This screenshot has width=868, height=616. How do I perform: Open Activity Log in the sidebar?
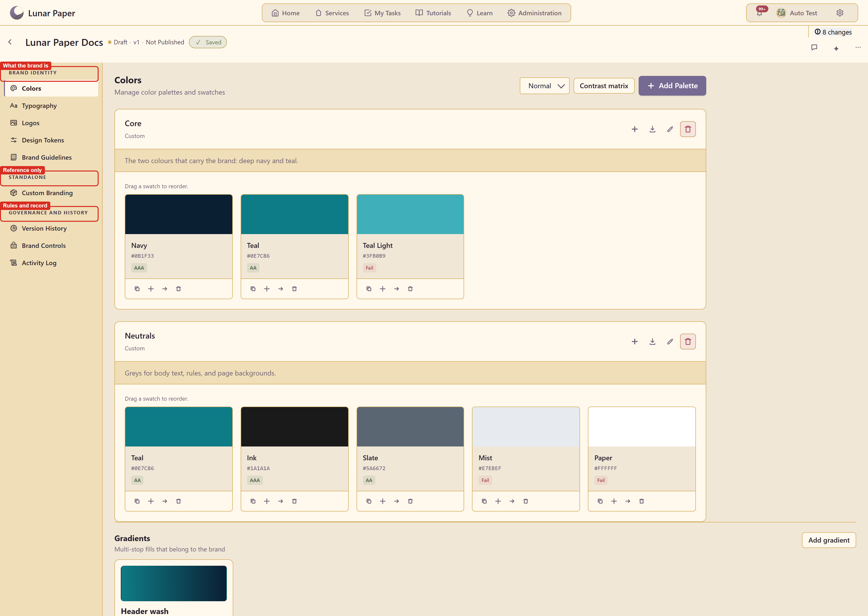click(51, 263)
